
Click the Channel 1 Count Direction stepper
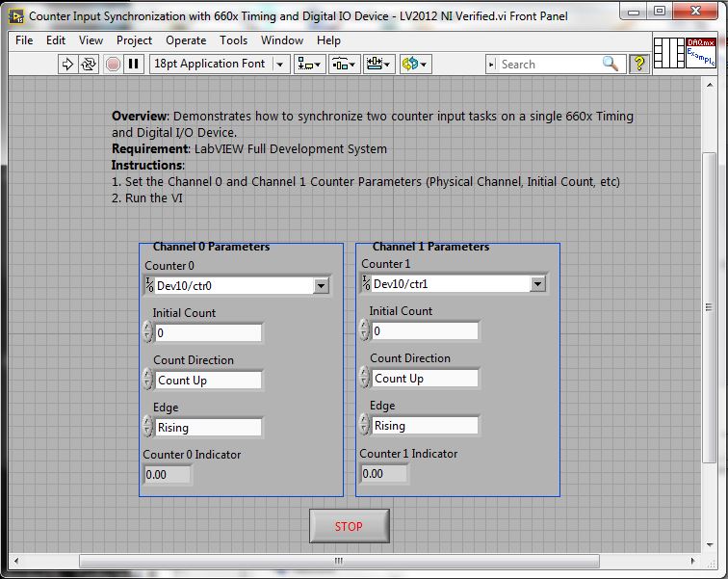tap(364, 378)
